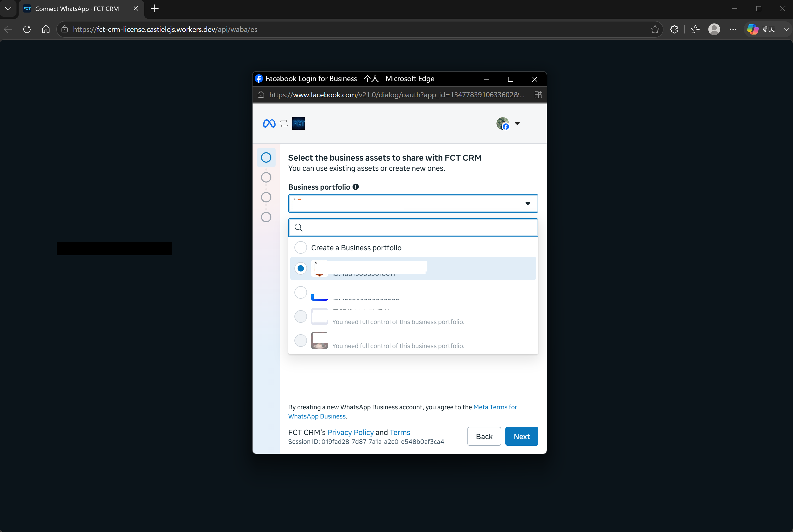Click the popup app sidebar icon beside URL
Image resolution: width=793 pixels, height=532 pixels.
[538, 95]
